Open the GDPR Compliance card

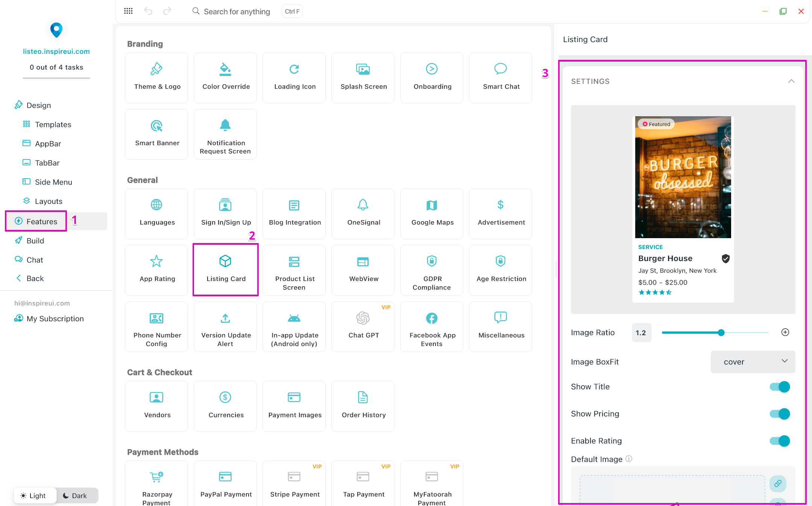[x=432, y=270]
